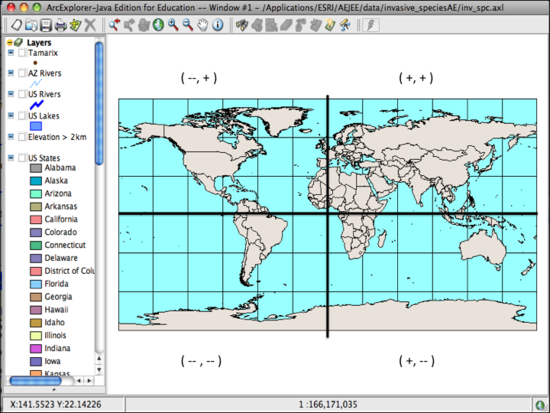Click the Alabama gray color swatch
The height and width of the screenshot is (413, 550).
[x=36, y=168]
